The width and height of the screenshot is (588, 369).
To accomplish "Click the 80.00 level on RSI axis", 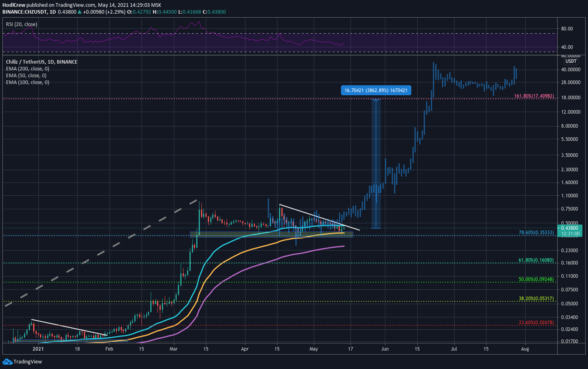I will [x=567, y=29].
